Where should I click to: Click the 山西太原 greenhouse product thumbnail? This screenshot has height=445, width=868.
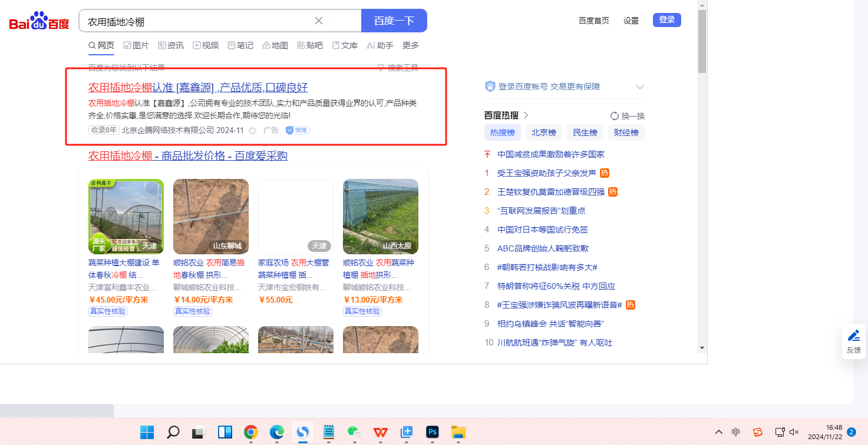(381, 216)
